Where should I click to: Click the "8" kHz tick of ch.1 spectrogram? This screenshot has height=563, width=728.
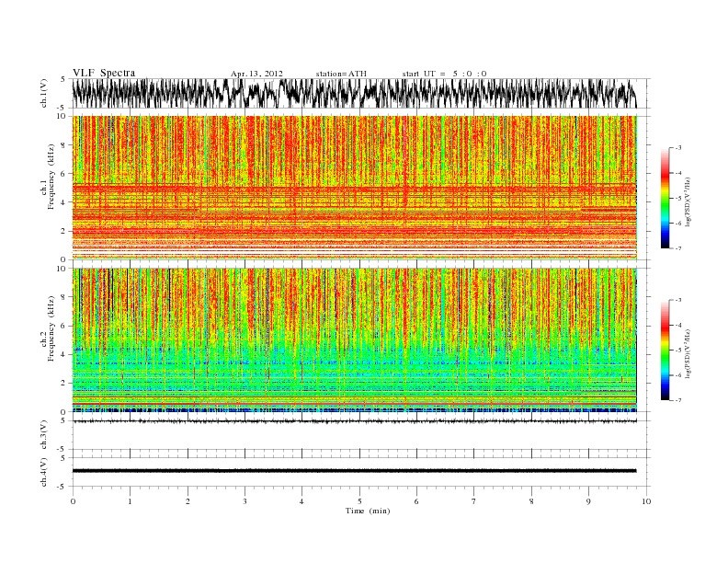pos(64,145)
